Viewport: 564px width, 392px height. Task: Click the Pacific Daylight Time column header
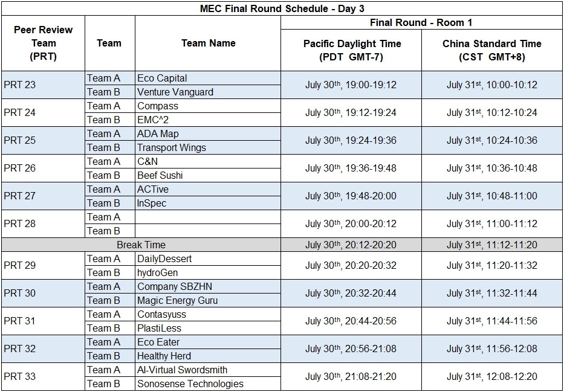click(x=351, y=50)
